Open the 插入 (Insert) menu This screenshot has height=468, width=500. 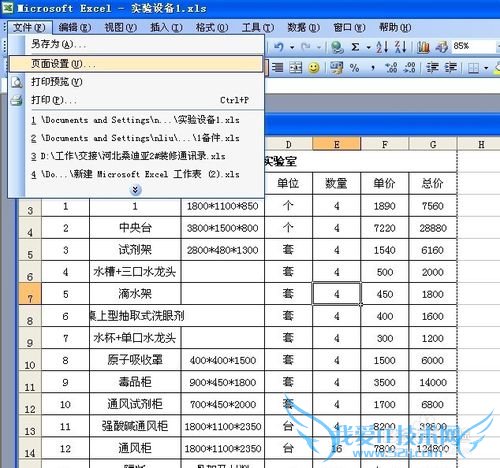tap(166, 27)
